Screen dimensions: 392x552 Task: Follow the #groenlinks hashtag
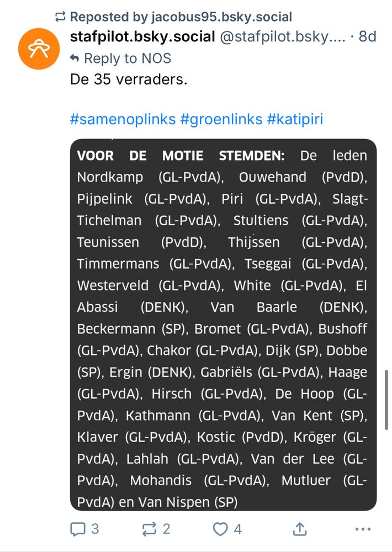[x=221, y=119]
